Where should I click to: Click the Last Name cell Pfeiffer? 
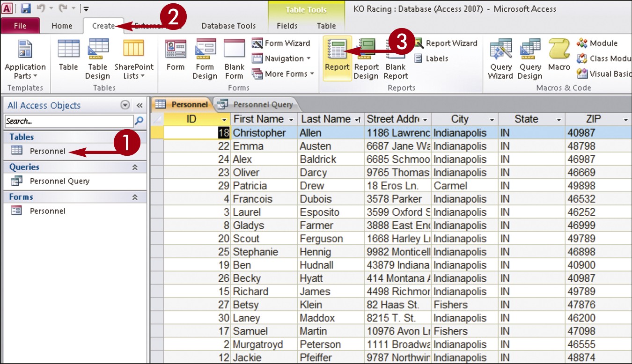click(x=331, y=357)
